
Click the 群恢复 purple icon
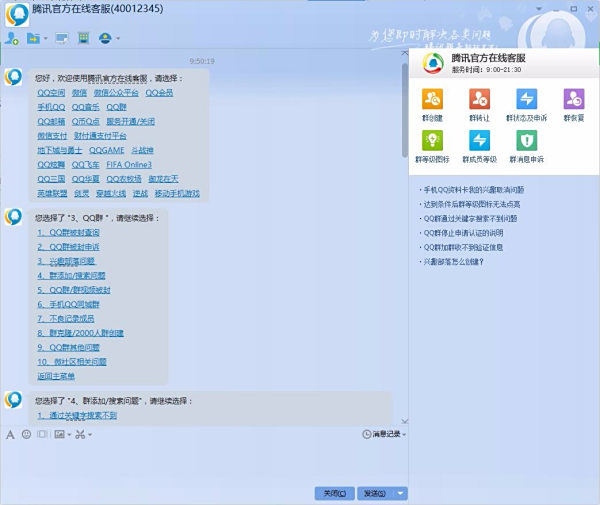click(x=574, y=99)
